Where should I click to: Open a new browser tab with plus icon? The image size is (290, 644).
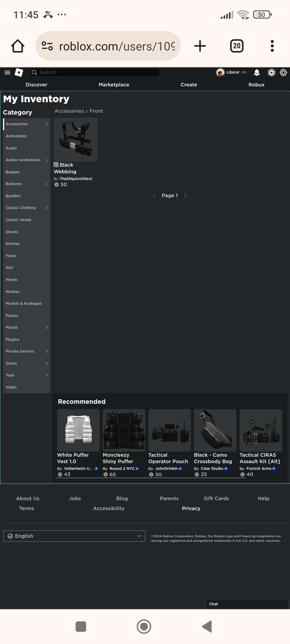pyautogui.click(x=200, y=46)
